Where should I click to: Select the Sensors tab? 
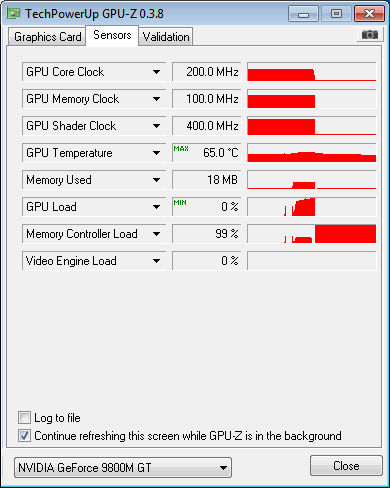pyautogui.click(x=112, y=35)
